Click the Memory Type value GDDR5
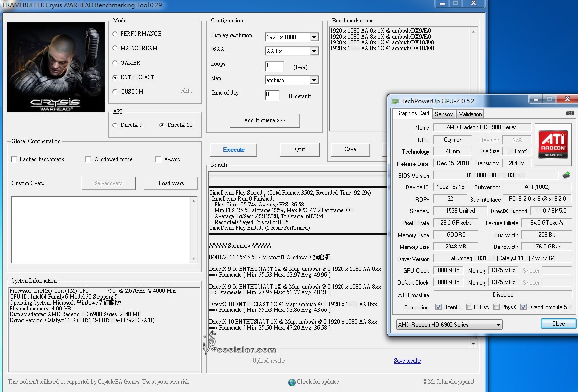The image size is (578, 392). pos(456,235)
